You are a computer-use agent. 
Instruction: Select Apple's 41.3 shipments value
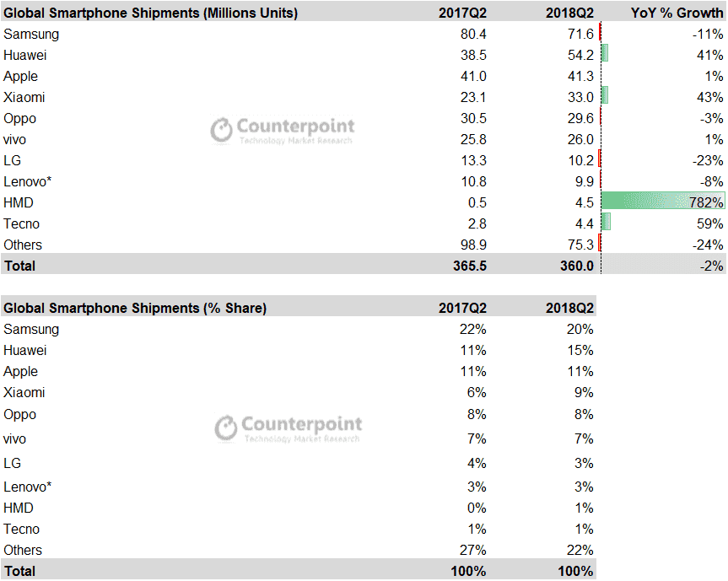pos(579,76)
